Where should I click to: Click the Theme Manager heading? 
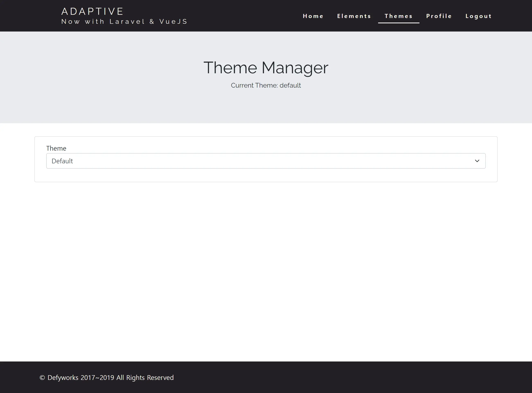pyautogui.click(x=266, y=68)
